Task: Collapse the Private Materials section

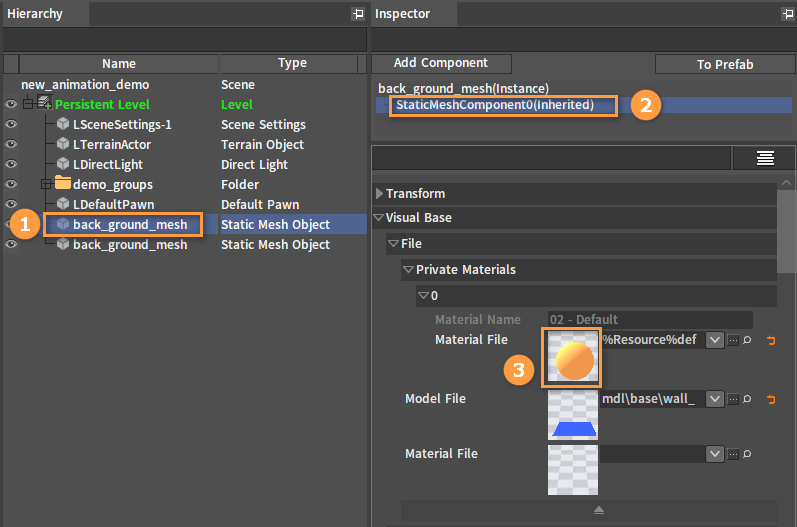Action: 408,270
